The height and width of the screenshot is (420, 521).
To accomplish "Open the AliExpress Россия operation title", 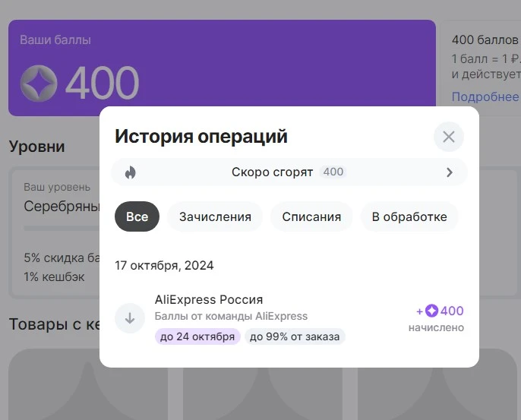I will pos(209,299).
